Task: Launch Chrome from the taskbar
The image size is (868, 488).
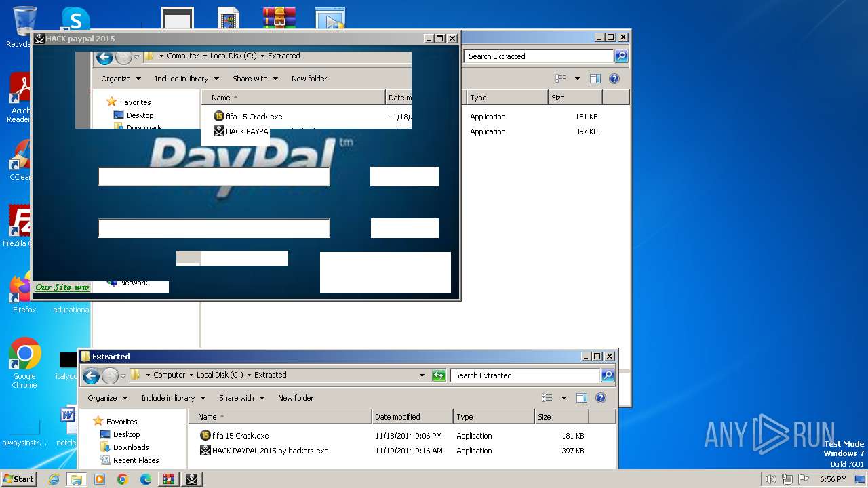Action: (x=123, y=479)
